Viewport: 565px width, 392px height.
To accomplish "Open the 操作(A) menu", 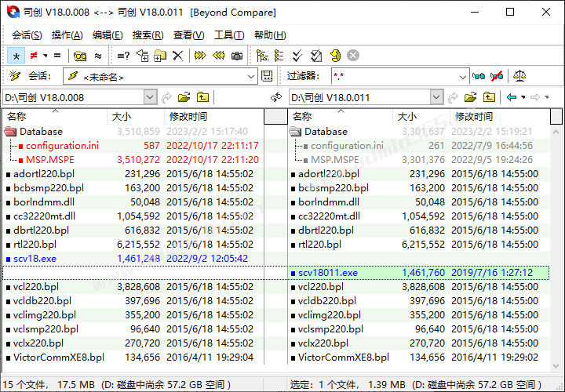I will (67, 35).
